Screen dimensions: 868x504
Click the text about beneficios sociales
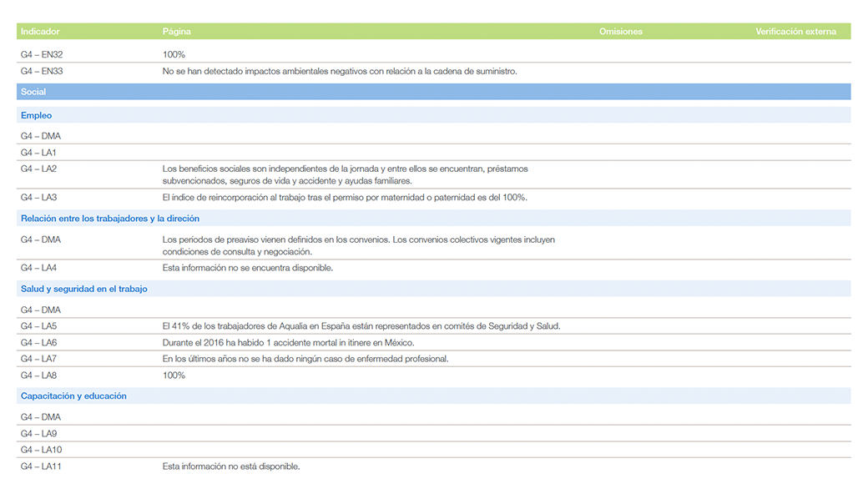coord(345,175)
